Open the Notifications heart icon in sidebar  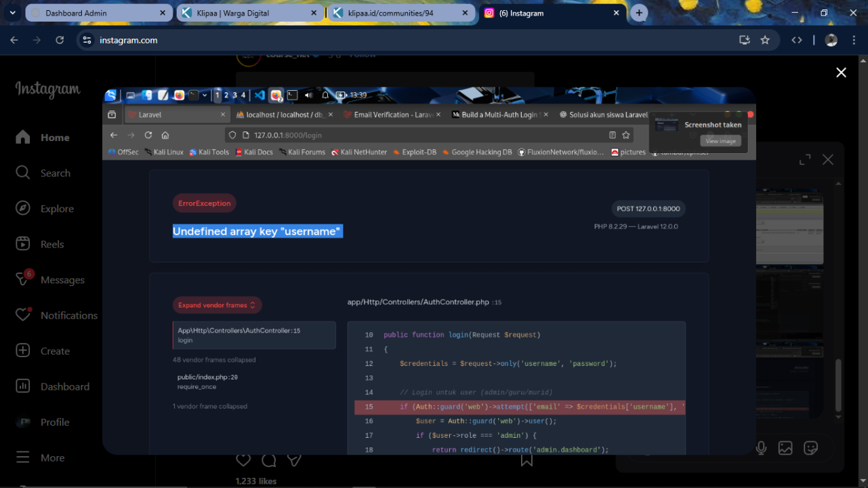(23, 315)
